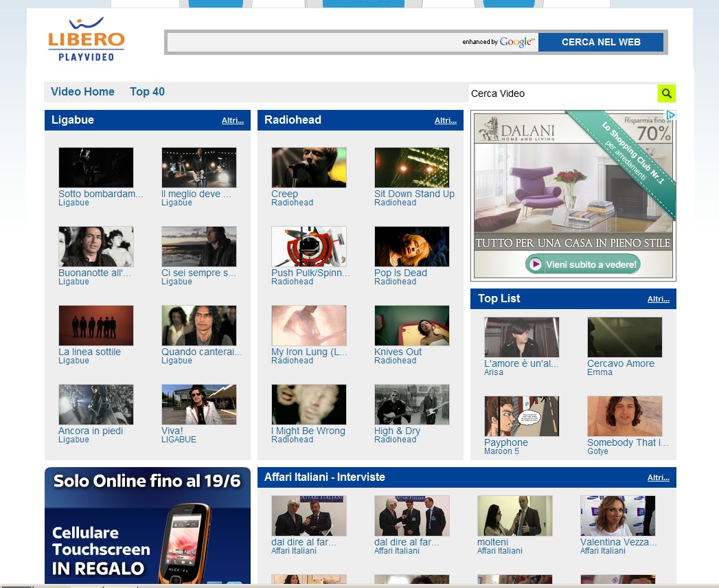
Task: Click the Valentina Vezza... title link
Action: point(618,542)
